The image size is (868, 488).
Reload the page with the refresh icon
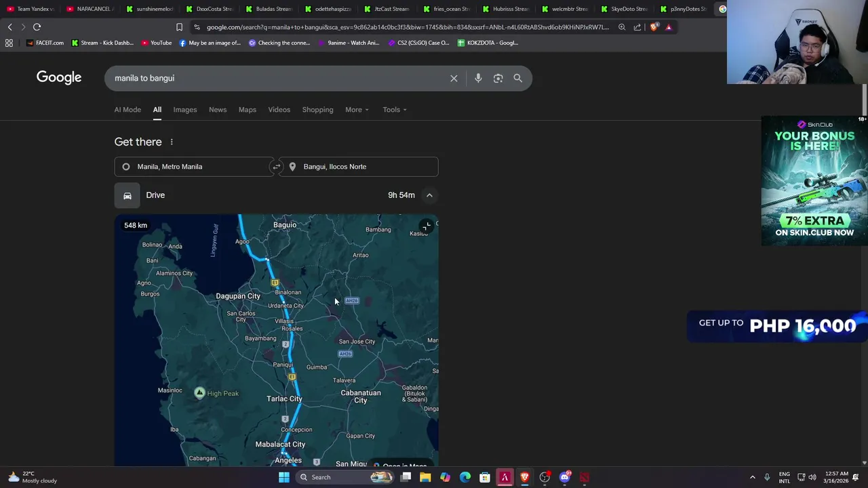click(37, 27)
